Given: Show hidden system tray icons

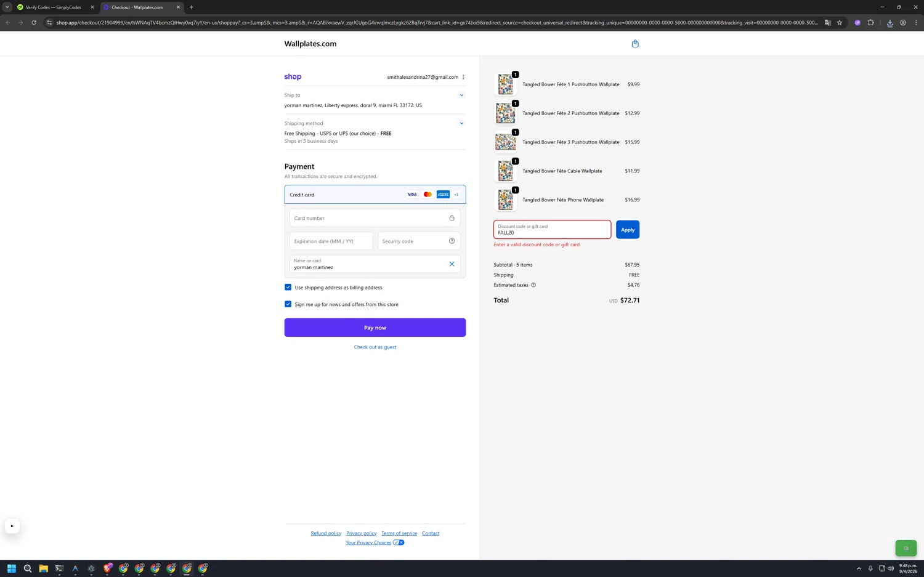Looking at the screenshot, I should coord(859,568).
